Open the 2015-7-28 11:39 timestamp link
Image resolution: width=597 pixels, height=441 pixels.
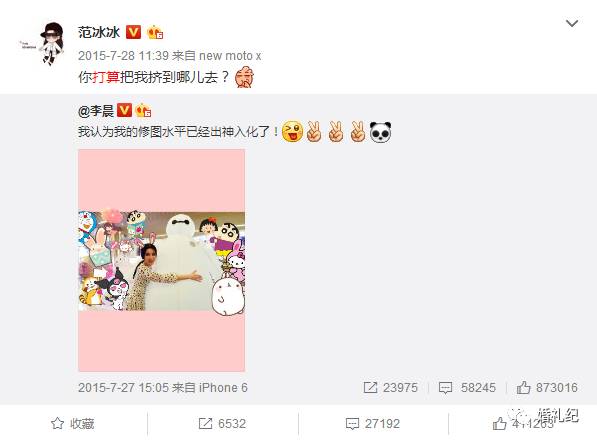coord(123,56)
